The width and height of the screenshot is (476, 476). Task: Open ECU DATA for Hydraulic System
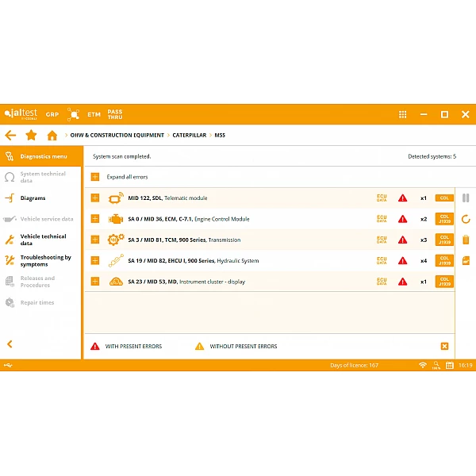[382, 260]
